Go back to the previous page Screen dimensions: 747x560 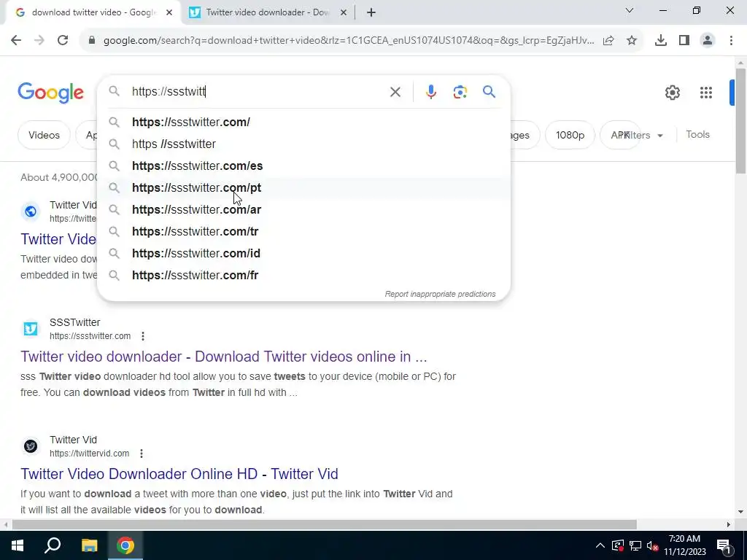(16, 40)
